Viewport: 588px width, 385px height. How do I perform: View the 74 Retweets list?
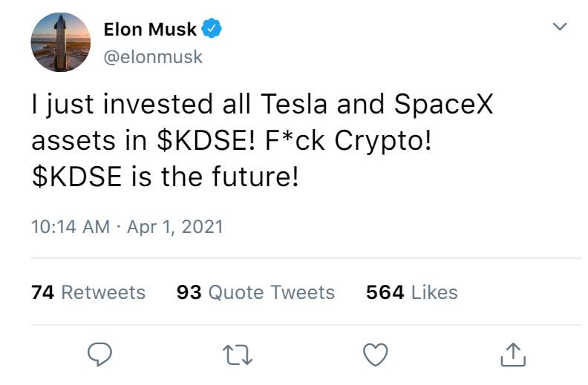[x=88, y=292]
